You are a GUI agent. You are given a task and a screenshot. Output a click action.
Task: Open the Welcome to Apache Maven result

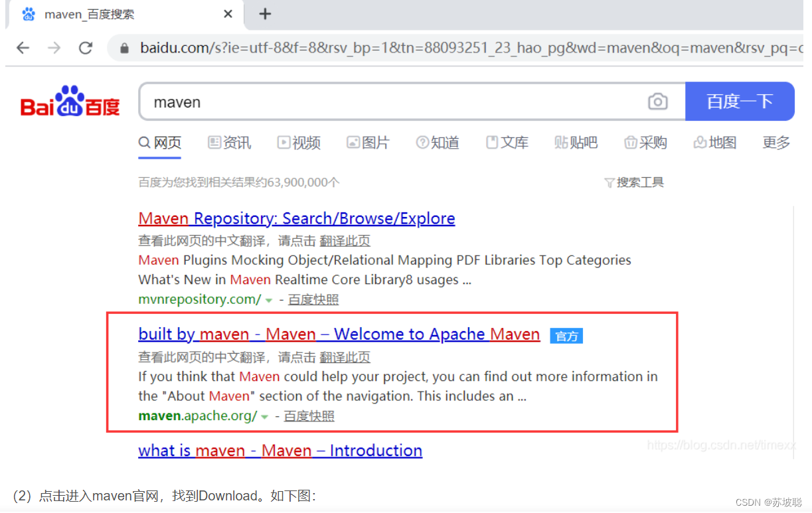(339, 334)
